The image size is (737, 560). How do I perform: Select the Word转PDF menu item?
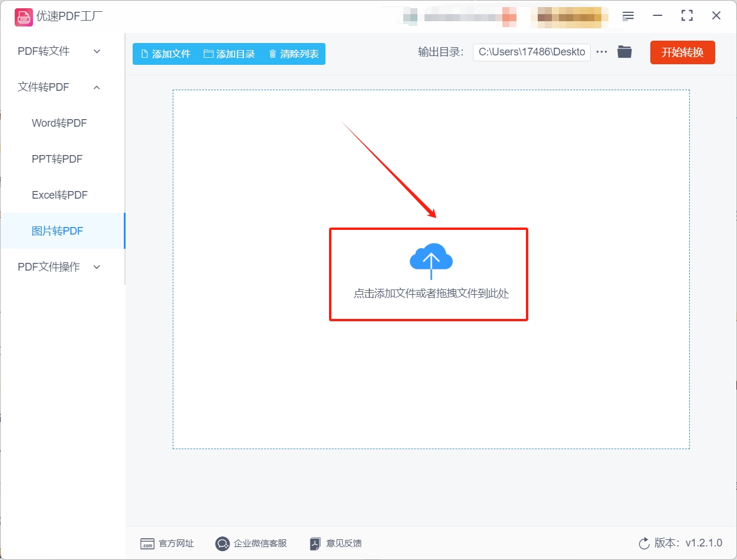pos(58,123)
